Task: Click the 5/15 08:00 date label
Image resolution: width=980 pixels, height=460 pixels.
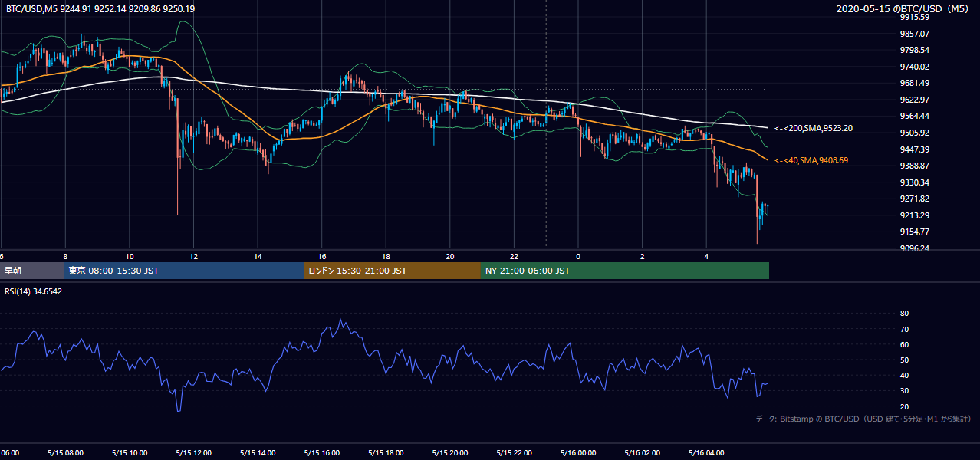Action: coord(65,453)
